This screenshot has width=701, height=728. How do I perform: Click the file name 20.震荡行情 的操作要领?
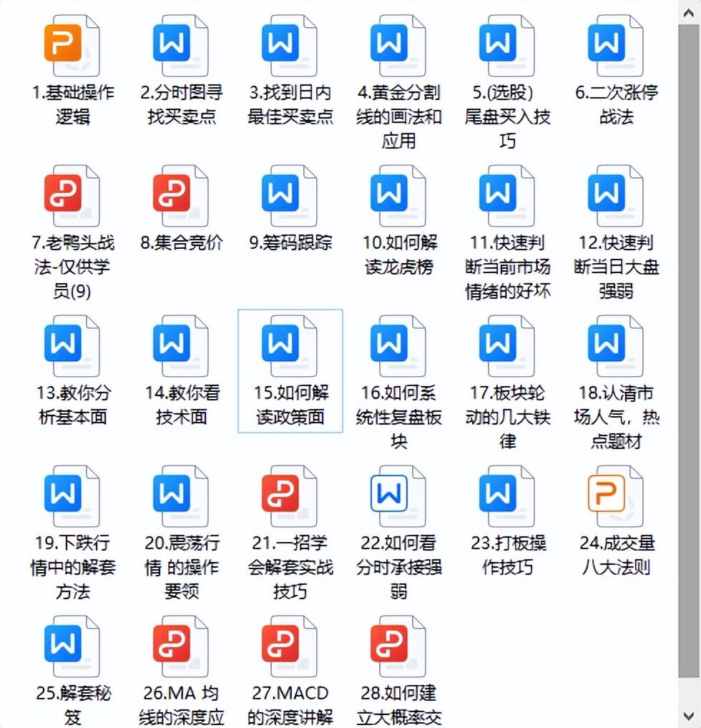182,567
